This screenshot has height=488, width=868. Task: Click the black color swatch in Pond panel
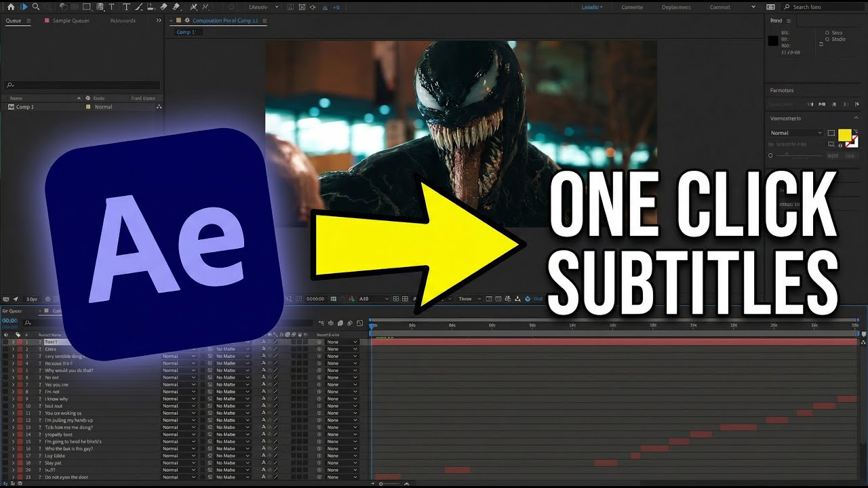click(x=772, y=41)
